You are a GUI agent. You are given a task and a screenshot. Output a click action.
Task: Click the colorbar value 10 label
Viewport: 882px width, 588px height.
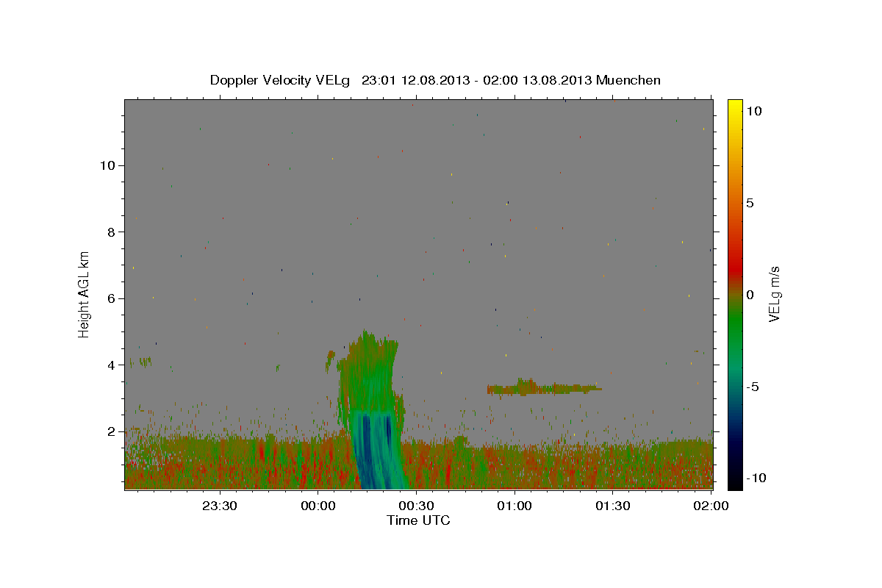(753, 111)
